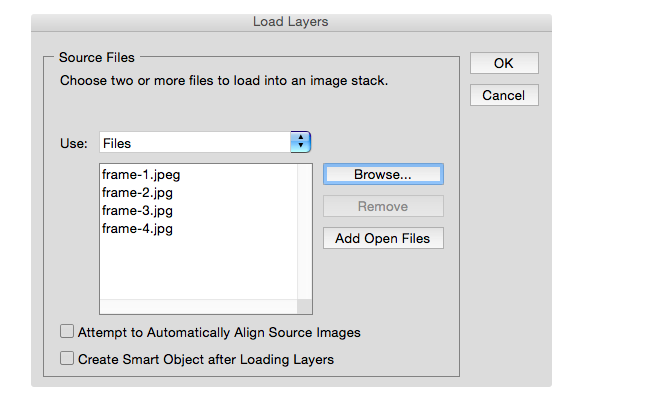
Task: Click the file list's vertical scrollbar track
Action: [x=304, y=231]
